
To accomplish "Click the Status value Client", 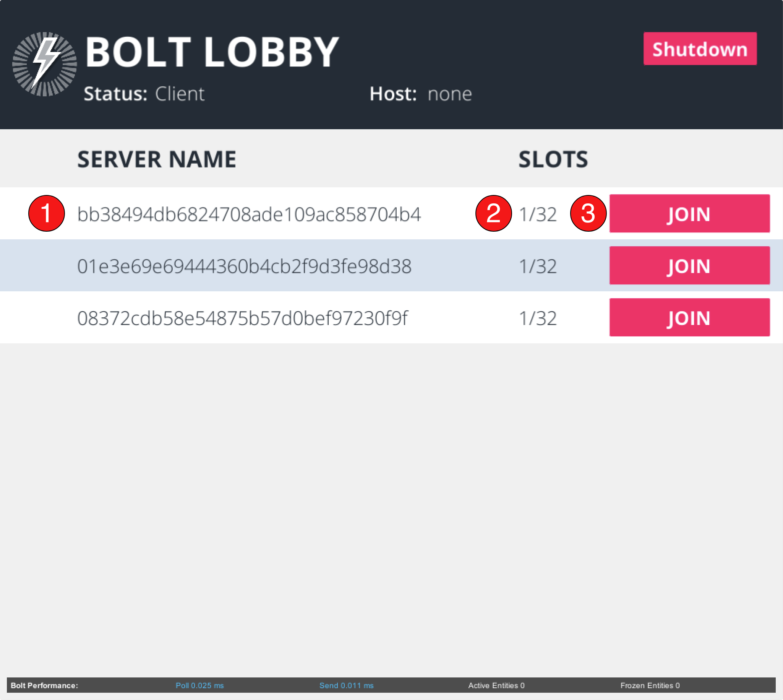I will [x=180, y=94].
